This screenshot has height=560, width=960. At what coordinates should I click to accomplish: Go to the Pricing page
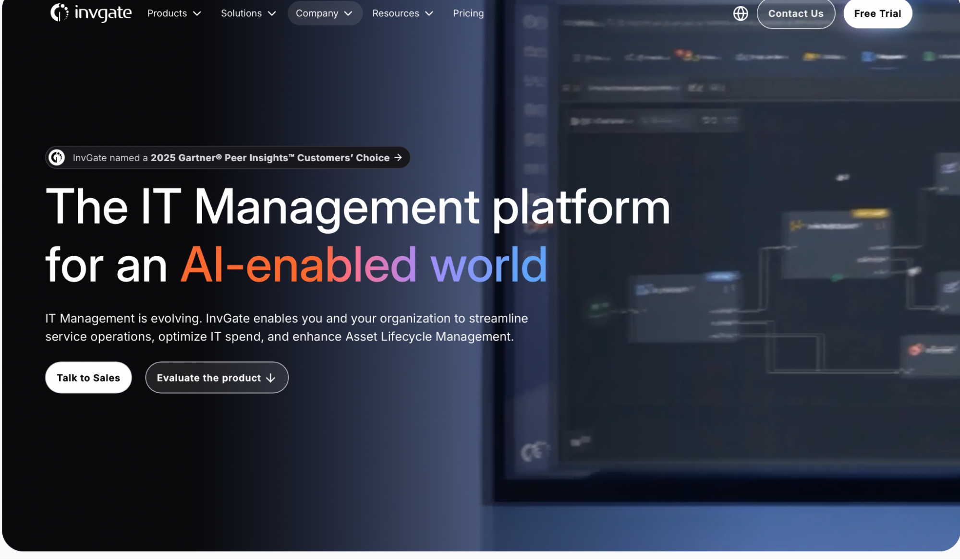[x=468, y=13]
